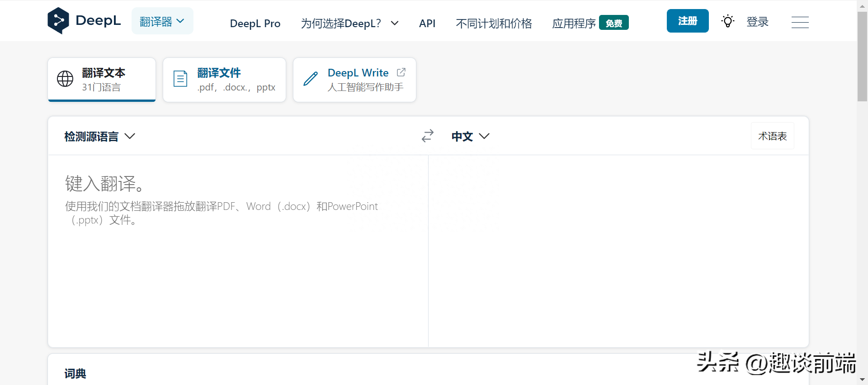This screenshot has height=385, width=868.
Task: Go to 不同计划和价格 page
Action: click(494, 23)
